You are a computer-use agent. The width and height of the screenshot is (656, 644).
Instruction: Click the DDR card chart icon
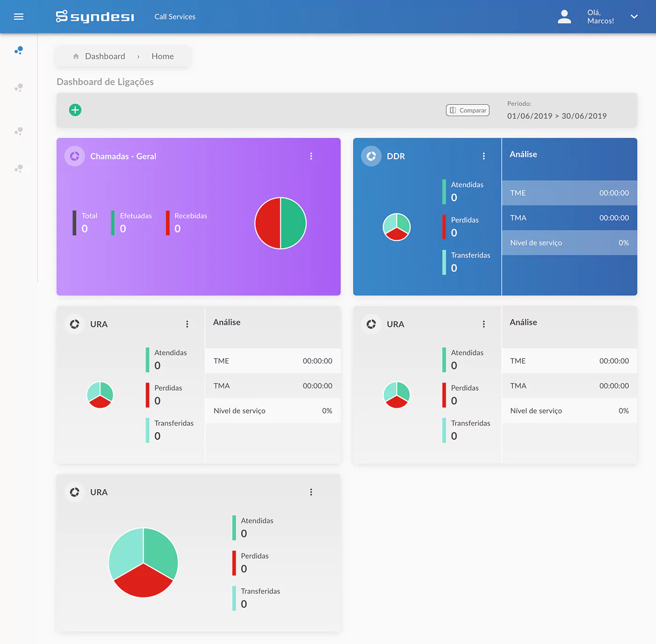371,156
